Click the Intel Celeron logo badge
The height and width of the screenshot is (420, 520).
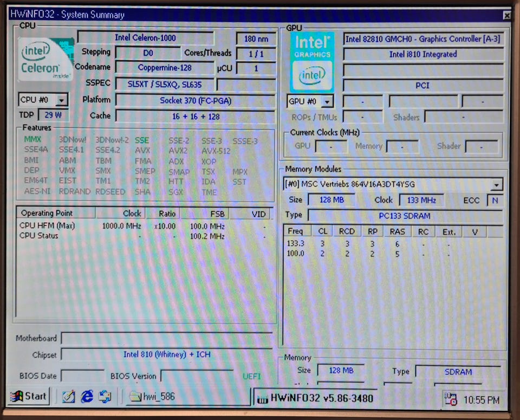[x=45, y=59]
